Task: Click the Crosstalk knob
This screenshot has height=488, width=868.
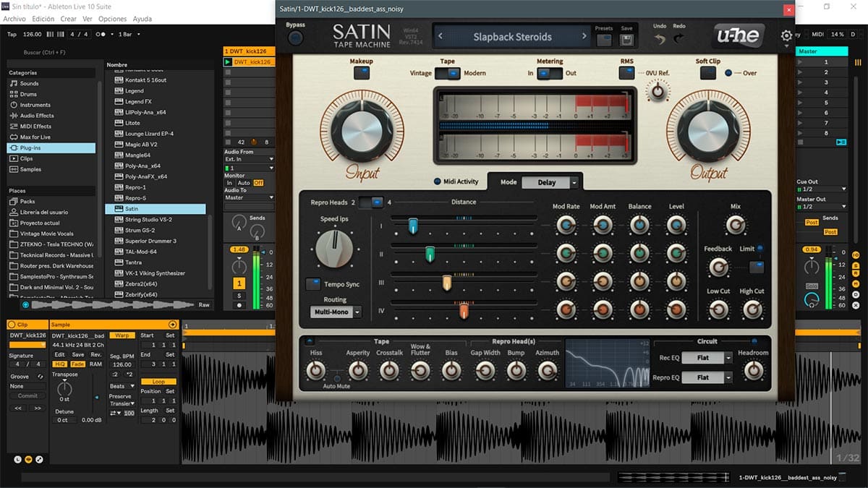Action: [389, 370]
